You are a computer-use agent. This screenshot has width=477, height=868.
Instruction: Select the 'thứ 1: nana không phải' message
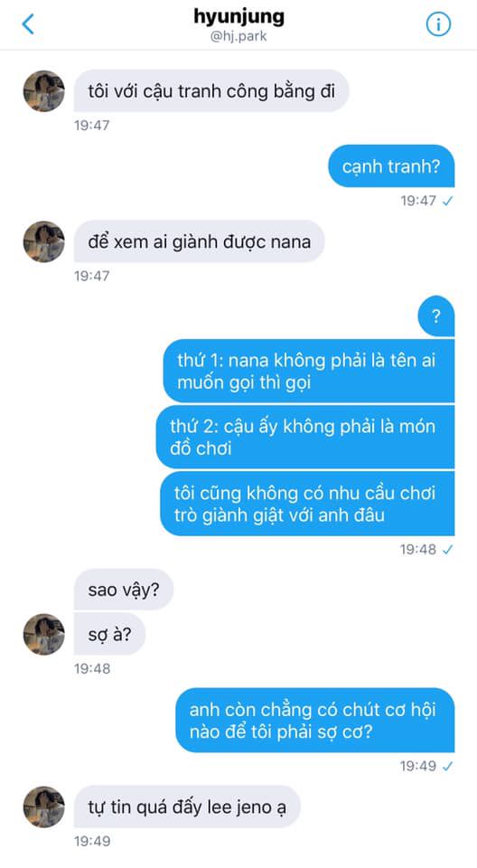click(309, 371)
